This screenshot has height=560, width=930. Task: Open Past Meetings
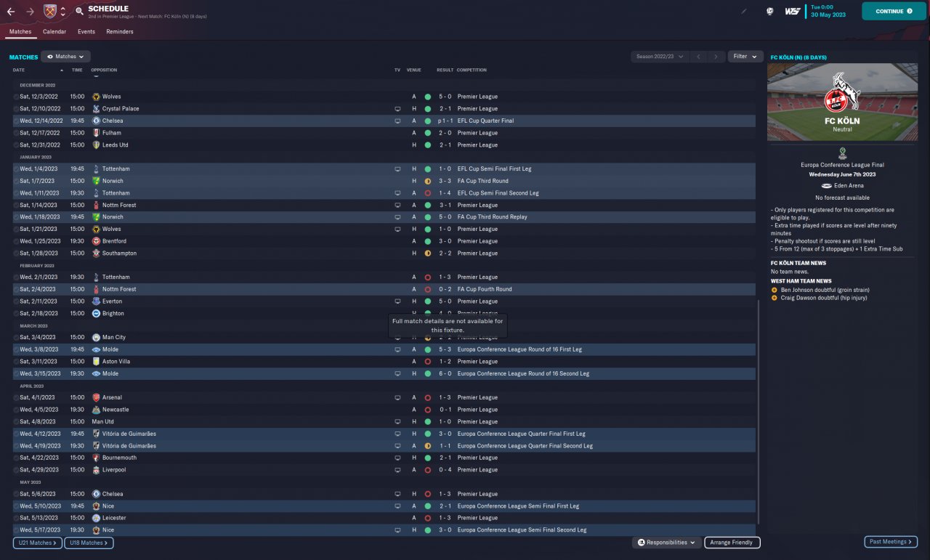(891, 542)
